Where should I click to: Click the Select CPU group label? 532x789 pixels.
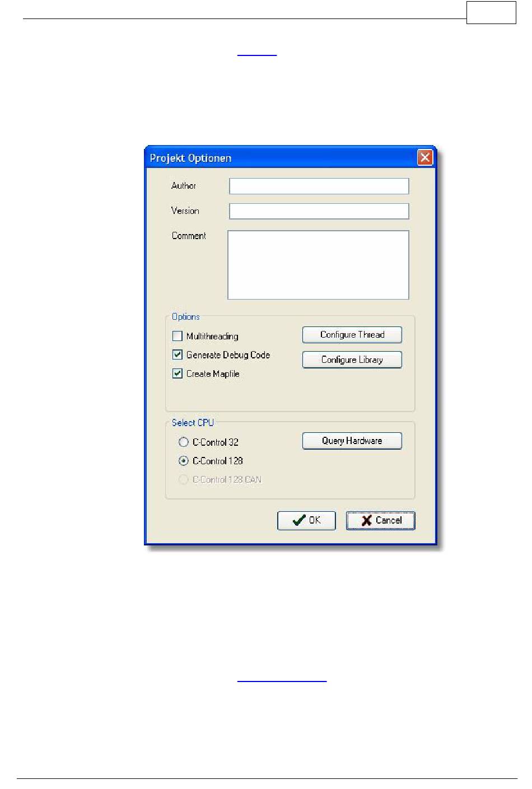[x=193, y=423]
